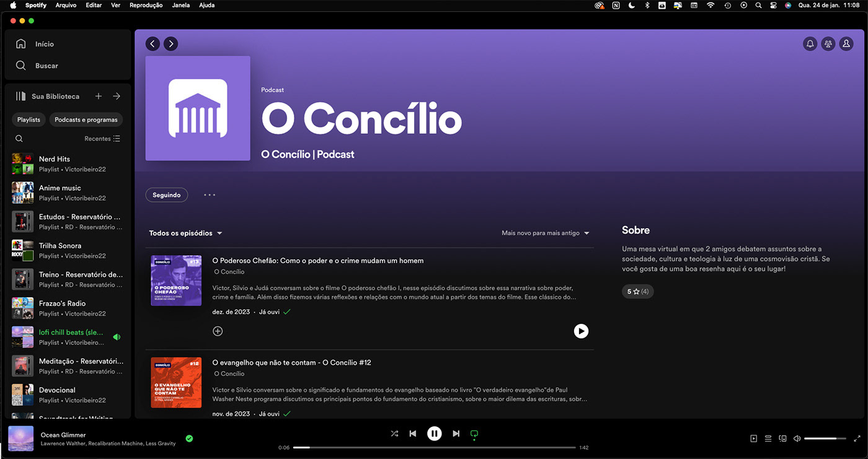The height and width of the screenshot is (459, 868).
Task: Open Wi-Fi status in menu bar
Action: tap(711, 5)
